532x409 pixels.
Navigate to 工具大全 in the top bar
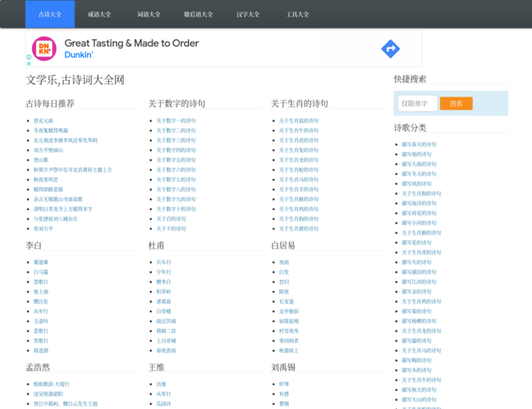(298, 14)
